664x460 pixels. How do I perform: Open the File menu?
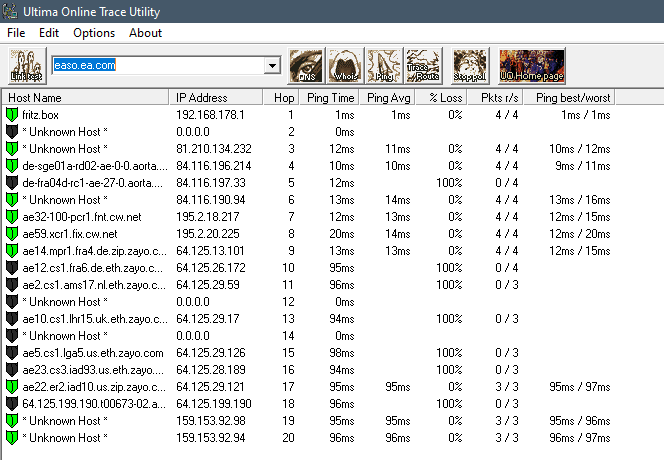[16, 33]
